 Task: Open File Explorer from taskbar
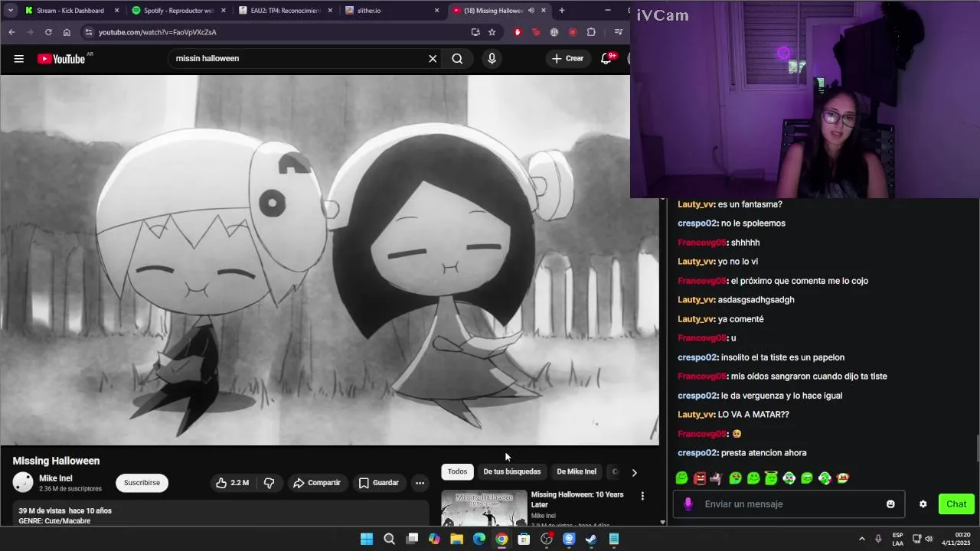tap(457, 539)
